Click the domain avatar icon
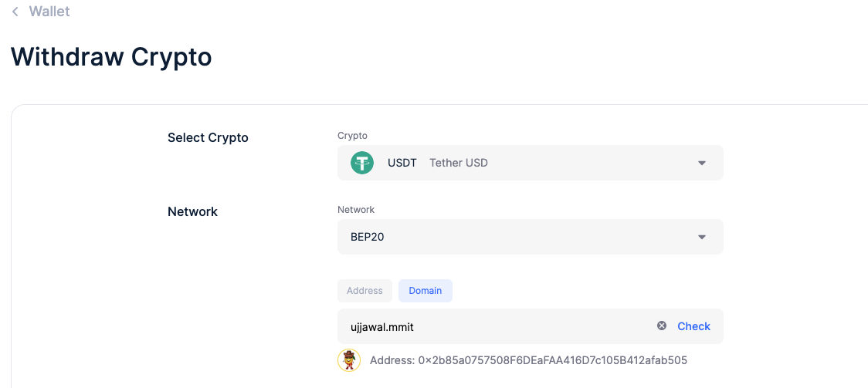This screenshot has width=868, height=388. click(x=349, y=360)
